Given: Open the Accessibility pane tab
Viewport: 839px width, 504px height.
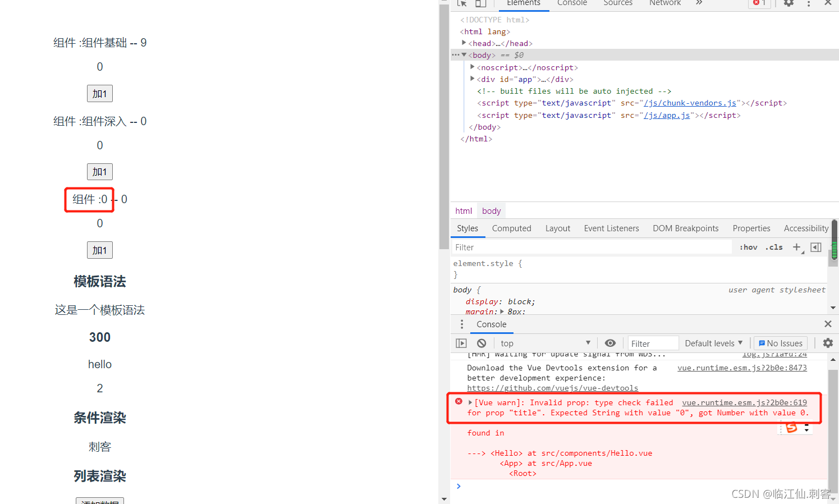Looking at the screenshot, I should click(x=806, y=228).
